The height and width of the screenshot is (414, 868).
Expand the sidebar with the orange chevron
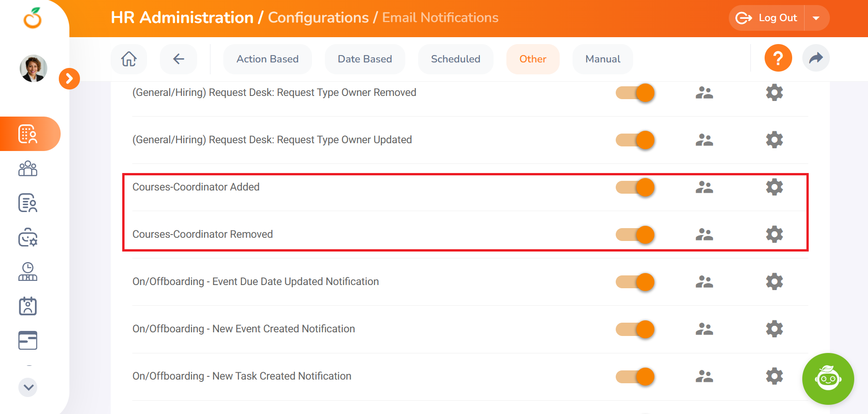pos(69,79)
